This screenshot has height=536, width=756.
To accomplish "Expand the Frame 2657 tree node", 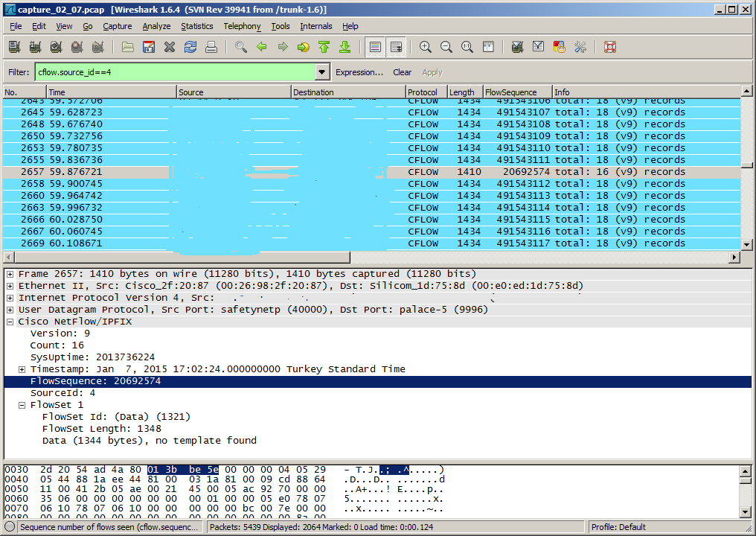I will click(x=10, y=274).
